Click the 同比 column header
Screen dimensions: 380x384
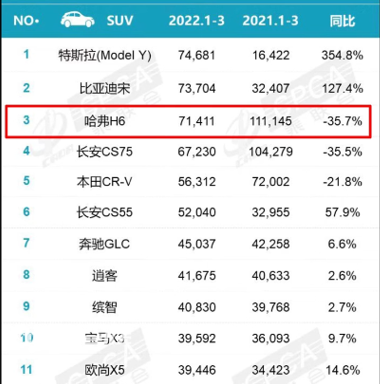(342, 21)
